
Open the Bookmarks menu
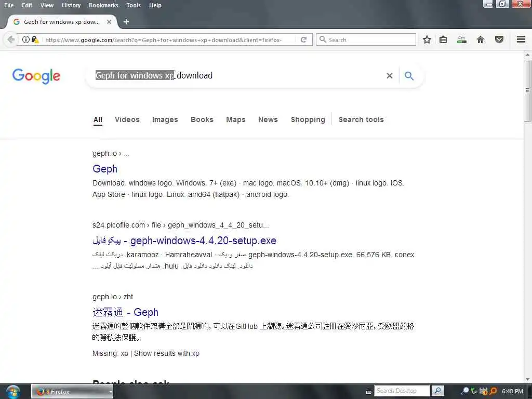103,5
